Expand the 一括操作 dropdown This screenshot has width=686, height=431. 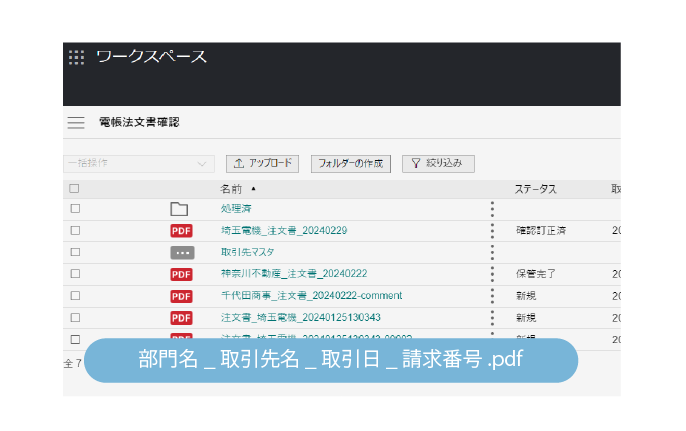pyautogui.click(x=139, y=164)
